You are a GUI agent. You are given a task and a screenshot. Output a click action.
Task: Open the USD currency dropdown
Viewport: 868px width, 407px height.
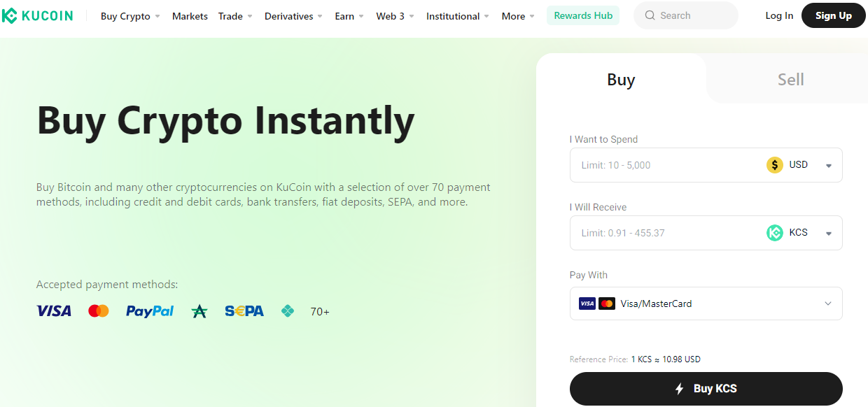coord(829,166)
